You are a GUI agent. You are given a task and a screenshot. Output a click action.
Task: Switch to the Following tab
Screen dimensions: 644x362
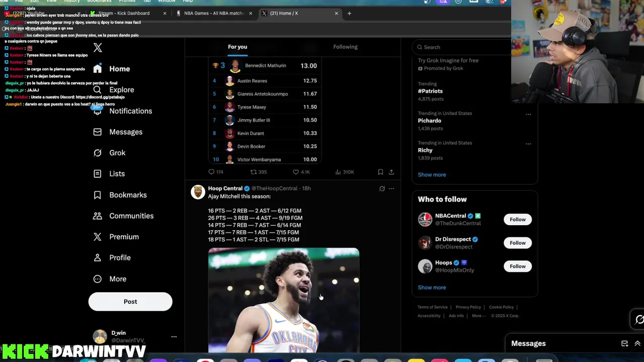345,47
